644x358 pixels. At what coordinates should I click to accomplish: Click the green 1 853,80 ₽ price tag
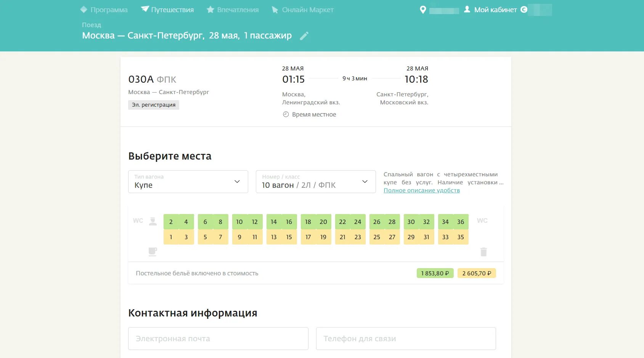point(435,273)
